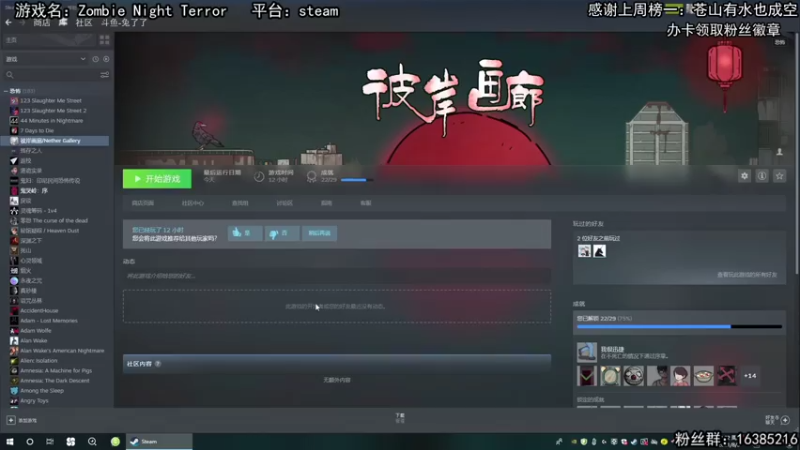Add game to favorites star icon
The image size is (800, 450).
tap(780, 176)
